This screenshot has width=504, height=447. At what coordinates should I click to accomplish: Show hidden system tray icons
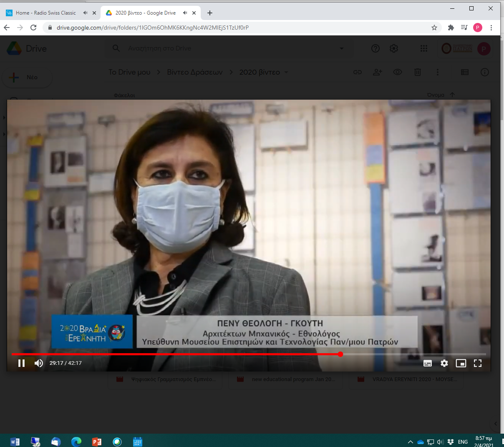pyautogui.click(x=411, y=442)
